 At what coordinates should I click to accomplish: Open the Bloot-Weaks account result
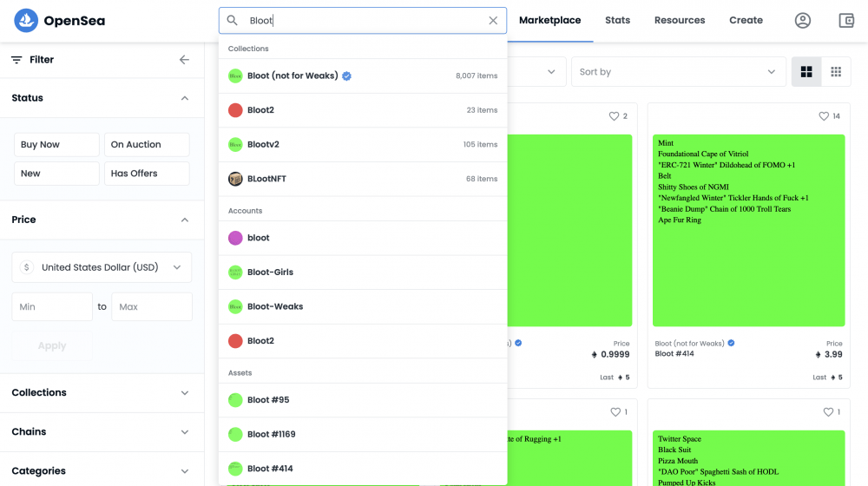click(363, 306)
